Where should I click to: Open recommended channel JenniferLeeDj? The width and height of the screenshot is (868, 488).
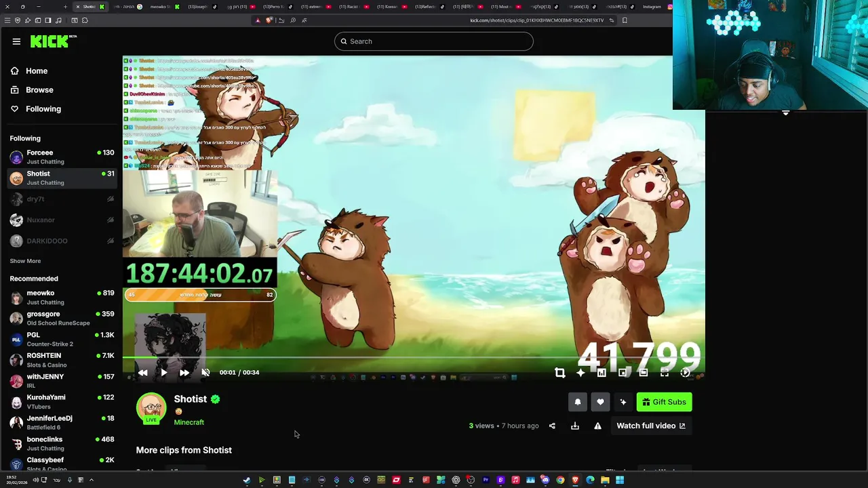(x=62, y=423)
